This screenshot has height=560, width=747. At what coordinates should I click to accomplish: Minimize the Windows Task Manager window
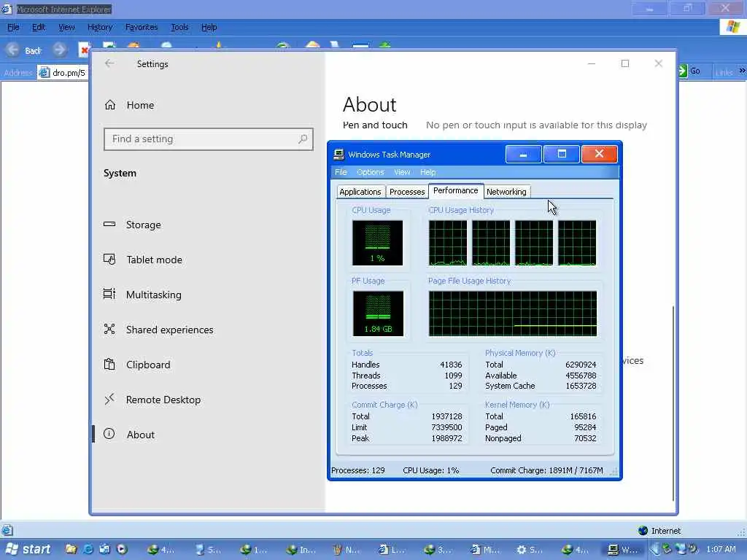point(523,155)
